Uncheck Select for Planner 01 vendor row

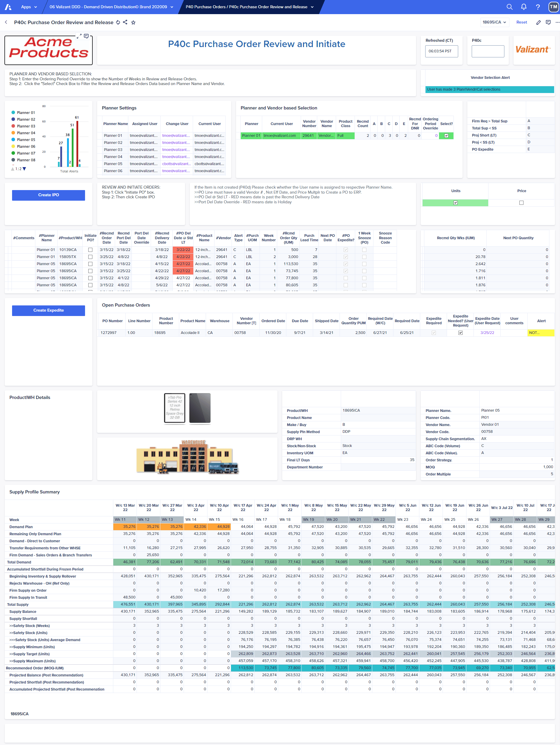pyautogui.click(x=446, y=136)
